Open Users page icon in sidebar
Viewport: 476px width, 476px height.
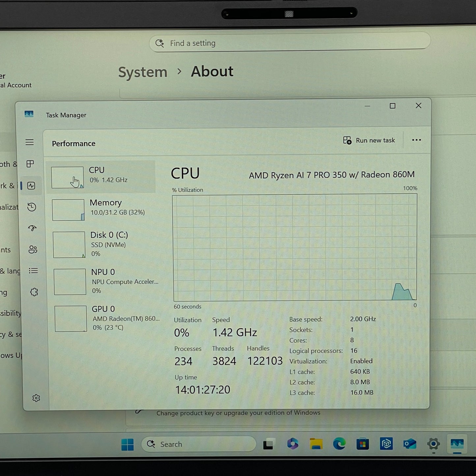click(33, 249)
